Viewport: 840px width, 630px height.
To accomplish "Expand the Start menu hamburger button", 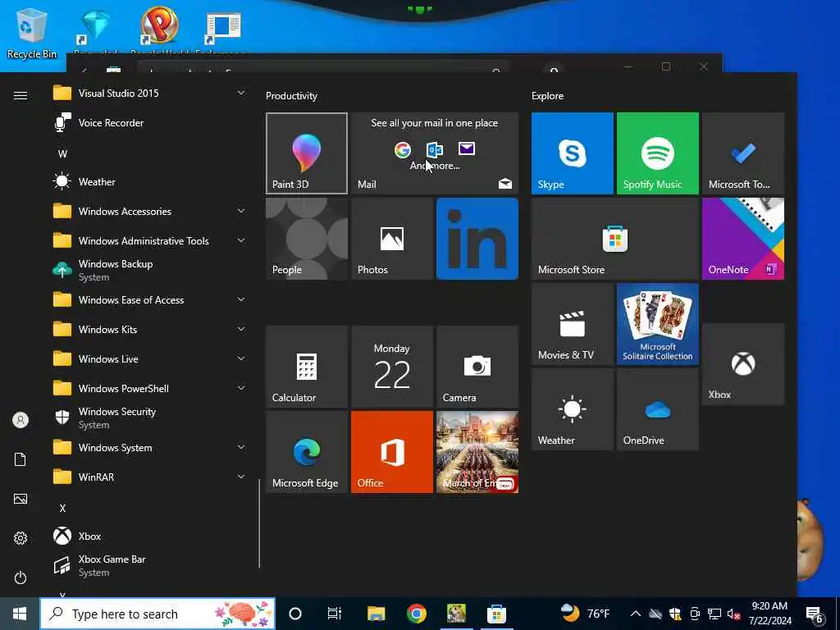I will [21, 95].
